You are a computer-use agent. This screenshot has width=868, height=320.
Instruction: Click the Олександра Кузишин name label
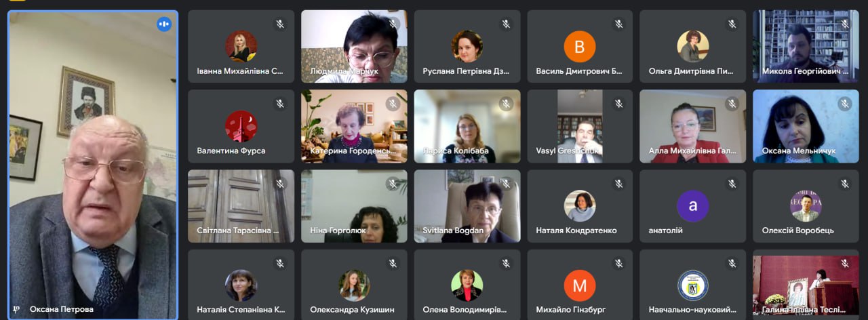(352, 309)
